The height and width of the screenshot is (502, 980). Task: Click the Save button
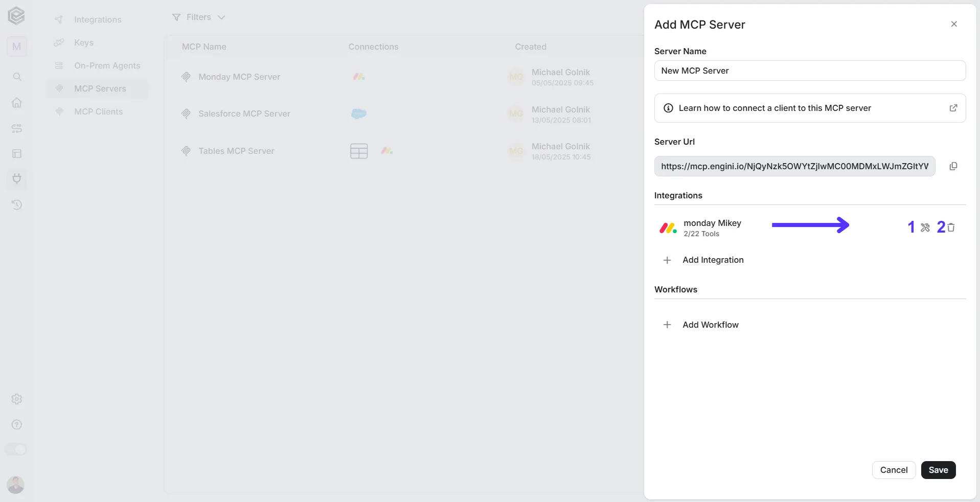pos(938,470)
